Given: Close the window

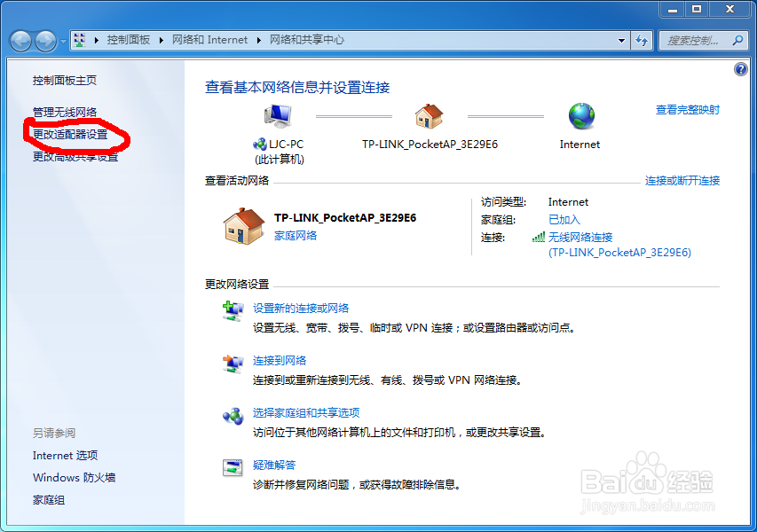Looking at the screenshot, I should [729, 9].
